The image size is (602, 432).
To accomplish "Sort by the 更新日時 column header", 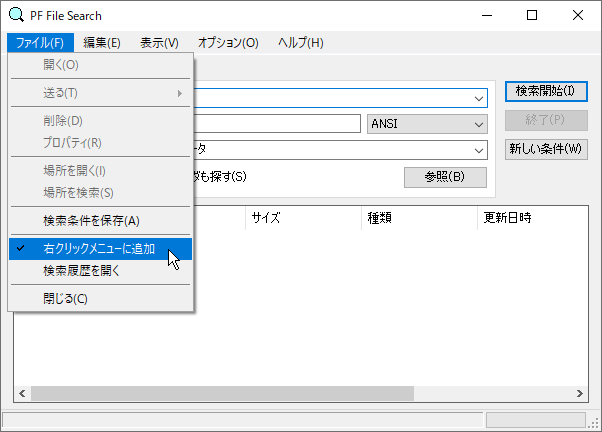I will (x=533, y=218).
